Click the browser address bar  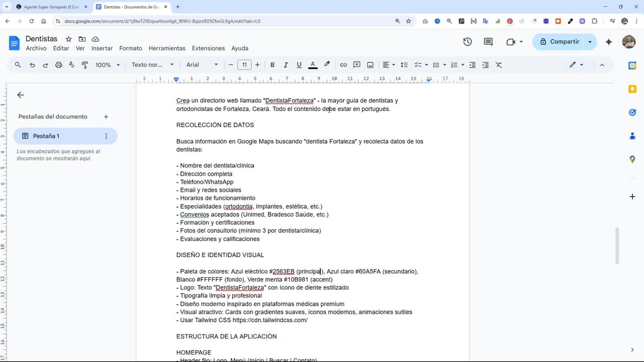click(161, 21)
